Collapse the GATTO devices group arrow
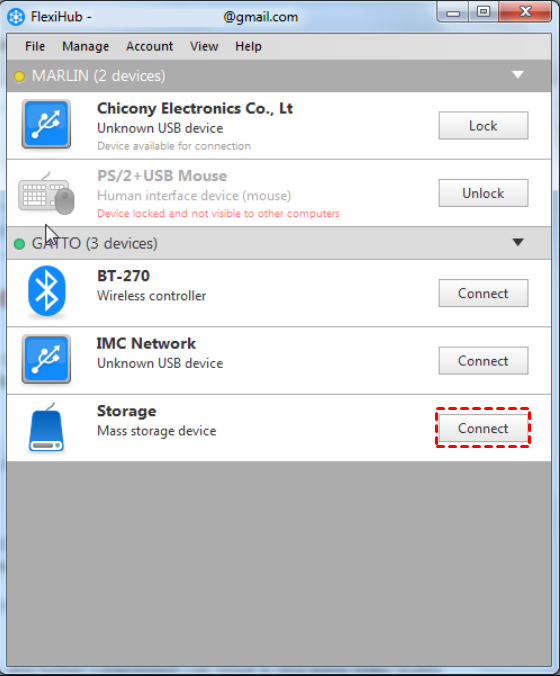 518,242
